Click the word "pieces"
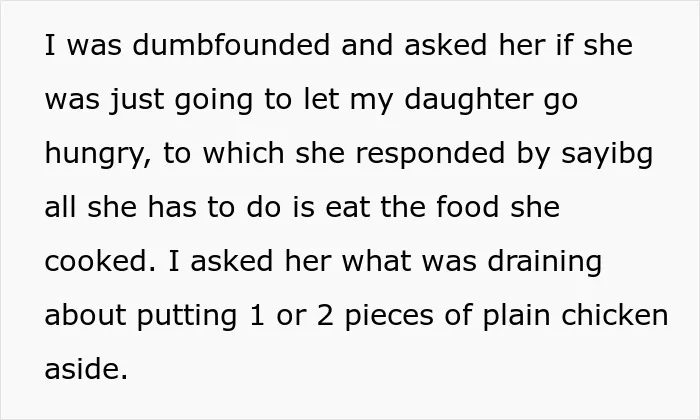 pyautogui.click(x=389, y=317)
